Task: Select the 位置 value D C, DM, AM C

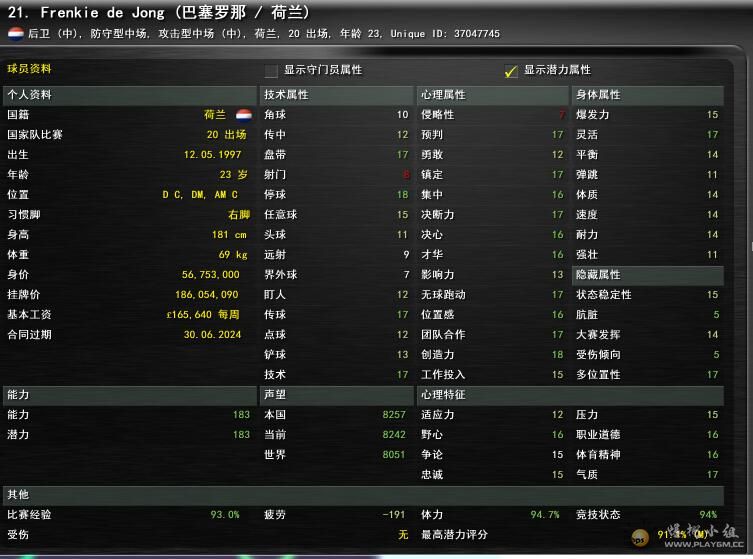Action: click(200, 194)
